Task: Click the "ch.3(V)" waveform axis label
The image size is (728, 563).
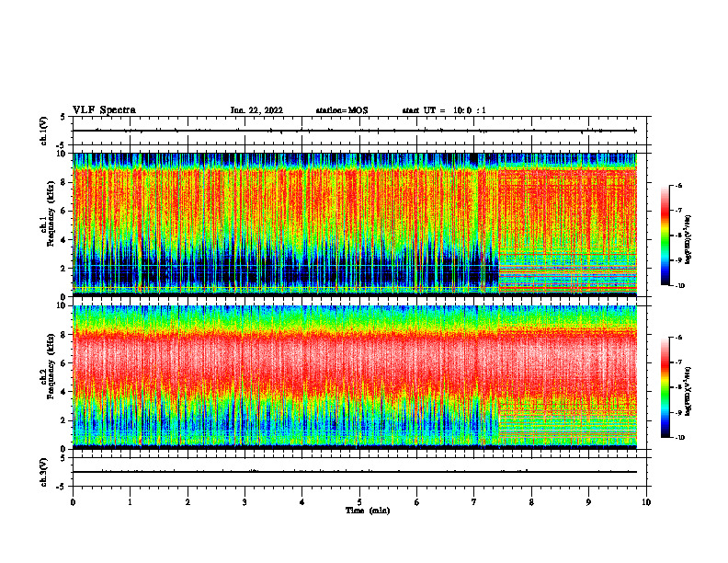Action: 43,472
